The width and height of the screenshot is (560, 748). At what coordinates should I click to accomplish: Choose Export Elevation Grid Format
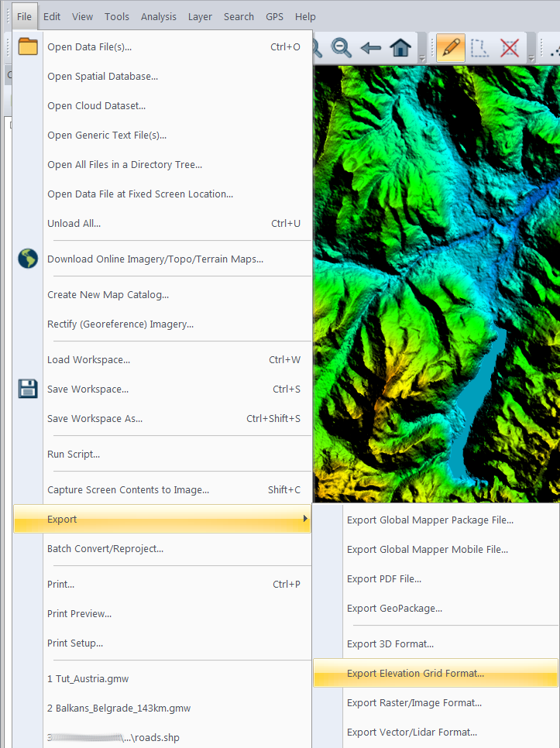point(415,673)
